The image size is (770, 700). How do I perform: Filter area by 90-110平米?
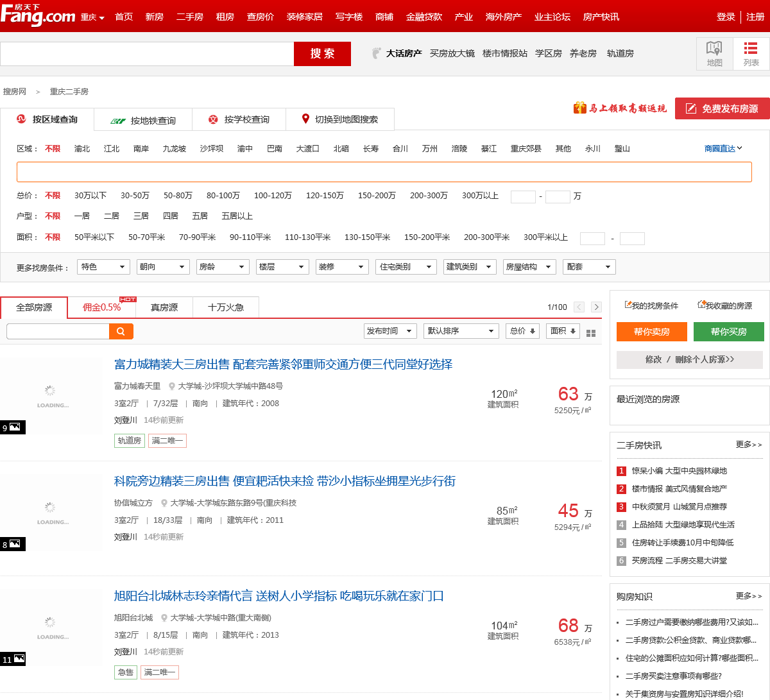[250, 237]
